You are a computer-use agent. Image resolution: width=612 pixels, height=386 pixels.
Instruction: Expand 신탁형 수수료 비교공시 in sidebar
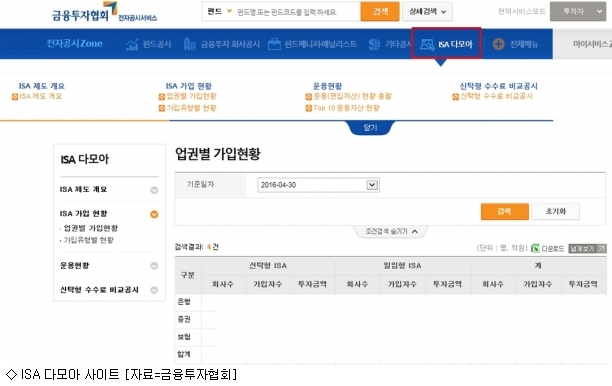[x=154, y=290]
